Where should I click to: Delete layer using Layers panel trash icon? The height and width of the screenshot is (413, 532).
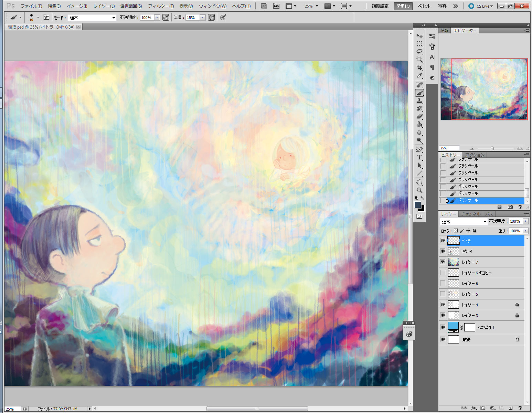(x=520, y=408)
